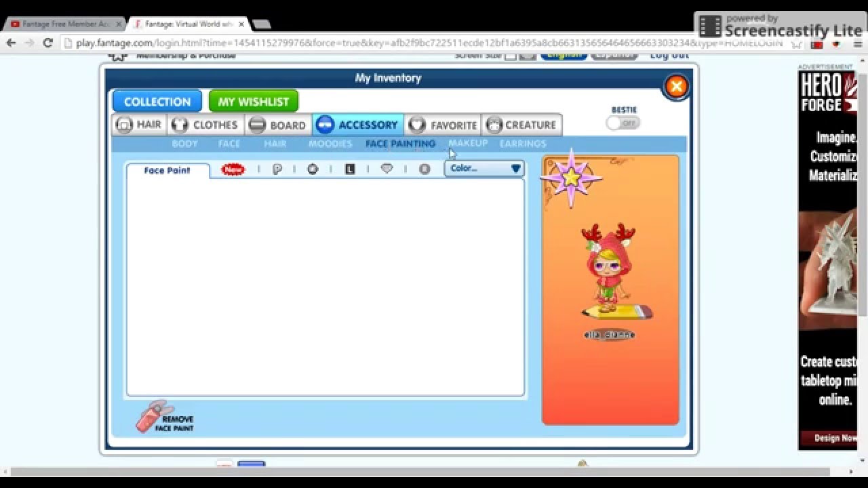
Task: Select the Moodies subcategory
Action: pos(330,144)
